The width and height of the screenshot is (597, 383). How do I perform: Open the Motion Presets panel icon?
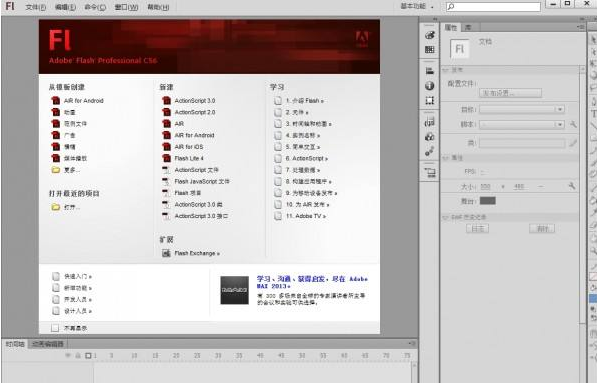point(429,152)
